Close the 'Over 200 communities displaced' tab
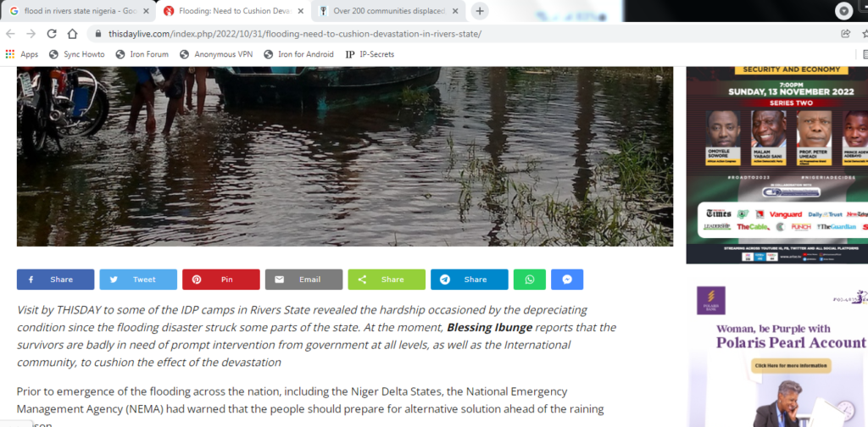This screenshot has height=427, width=868. [455, 11]
